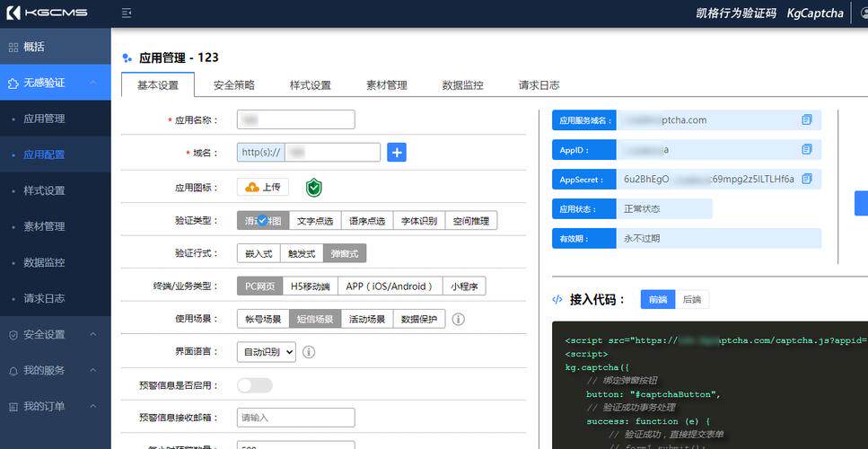
Task: Choose 弹窗式 verification style
Action: pos(345,253)
